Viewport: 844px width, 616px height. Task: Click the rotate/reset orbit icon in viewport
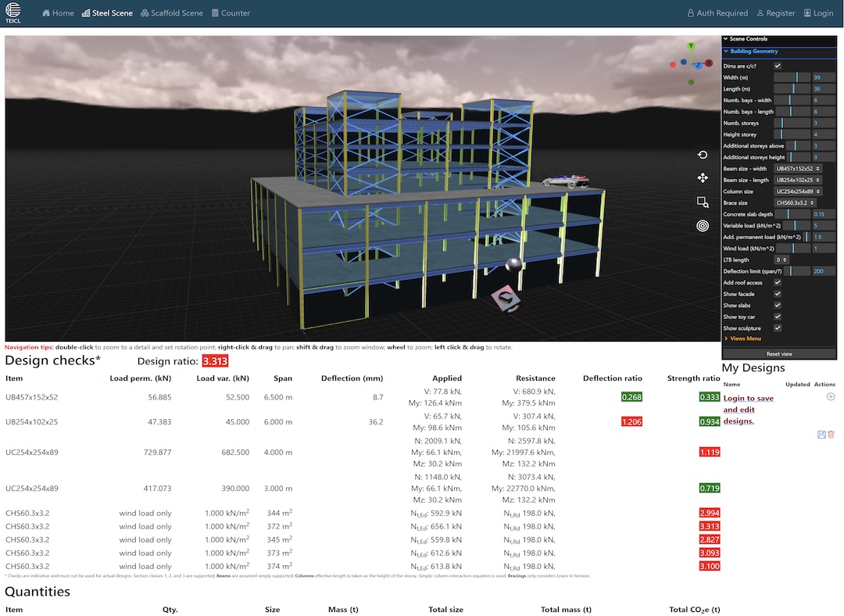[x=703, y=155]
